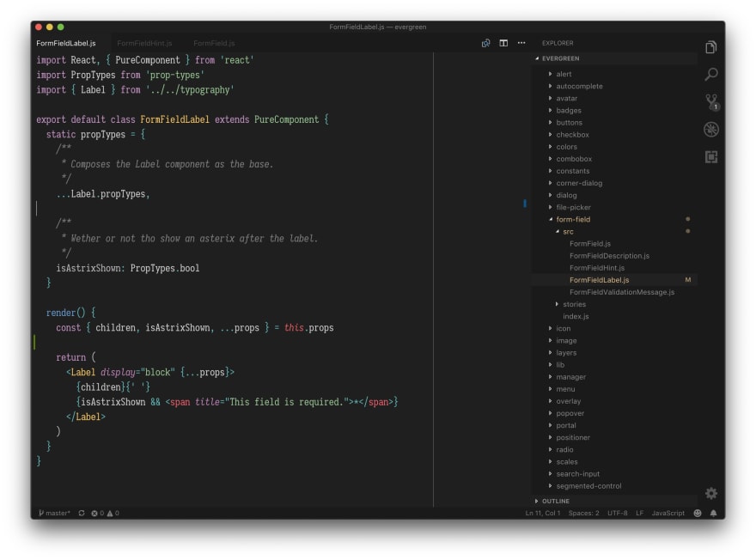Click the sync changes icon in status bar
756x560 pixels.
click(x=82, y=514)
